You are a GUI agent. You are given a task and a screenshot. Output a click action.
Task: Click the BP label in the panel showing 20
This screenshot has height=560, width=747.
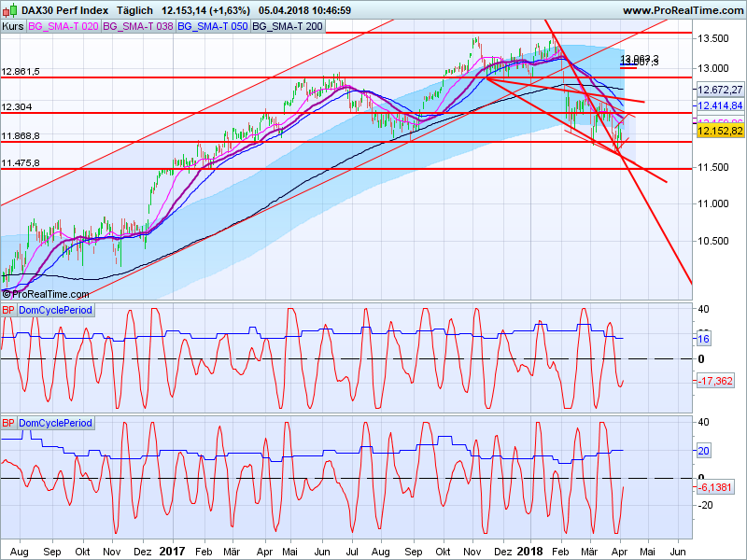pos(8,423)
